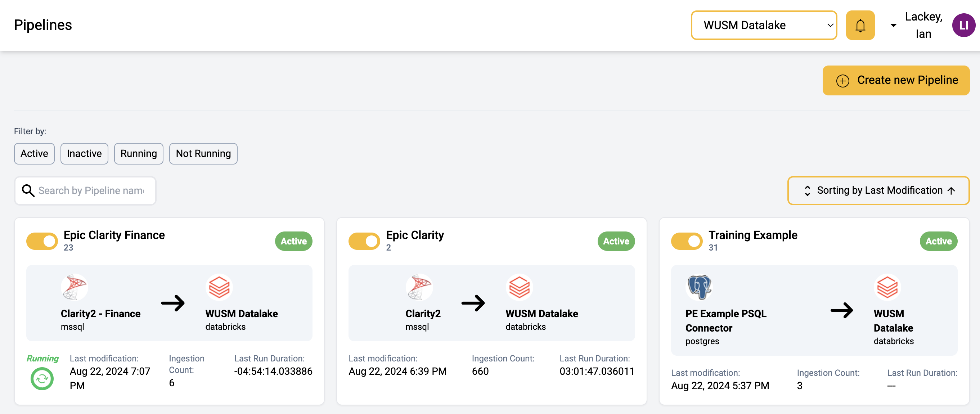Expand the user menu caret by Lackey, Ian

pos(893,26)
